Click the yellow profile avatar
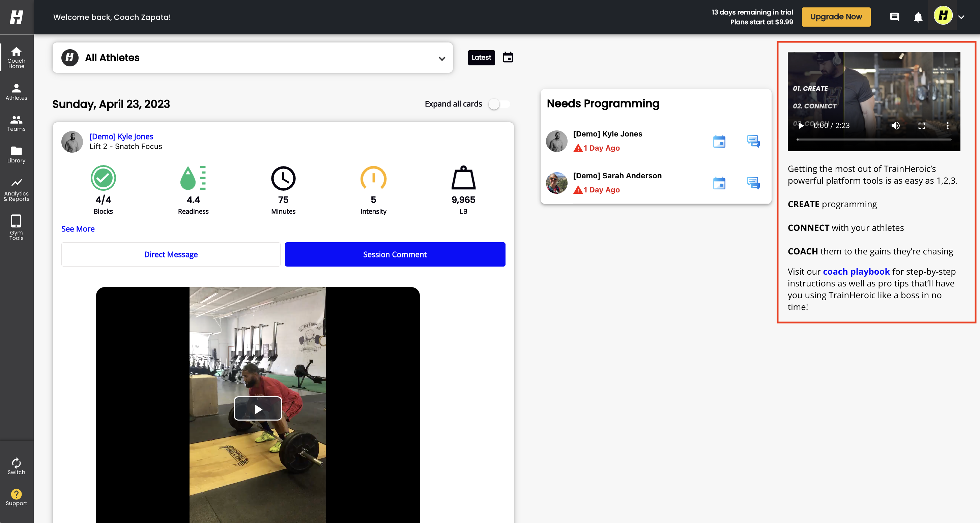 click(x=943, y=16)
